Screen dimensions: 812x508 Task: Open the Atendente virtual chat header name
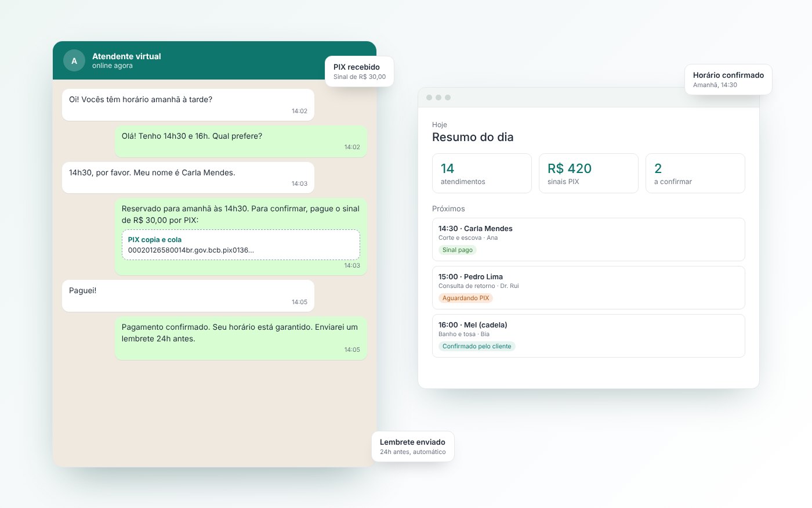[126, 56]
